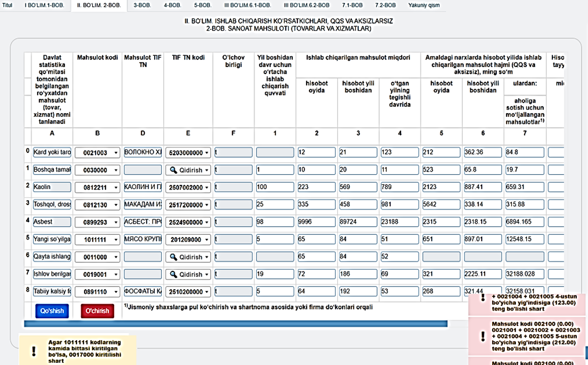
Task: Click warning icon in yellow 1011111 notice
Action: point(34,351)
